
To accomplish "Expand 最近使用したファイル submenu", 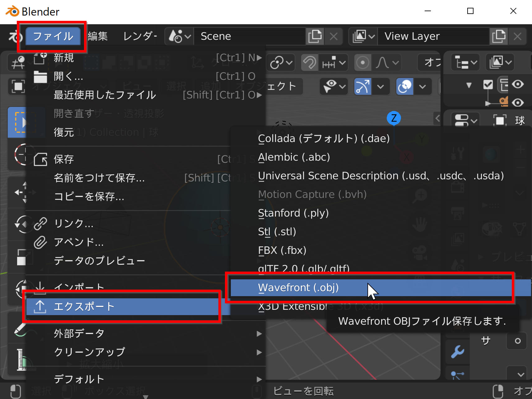I will 146,95.
